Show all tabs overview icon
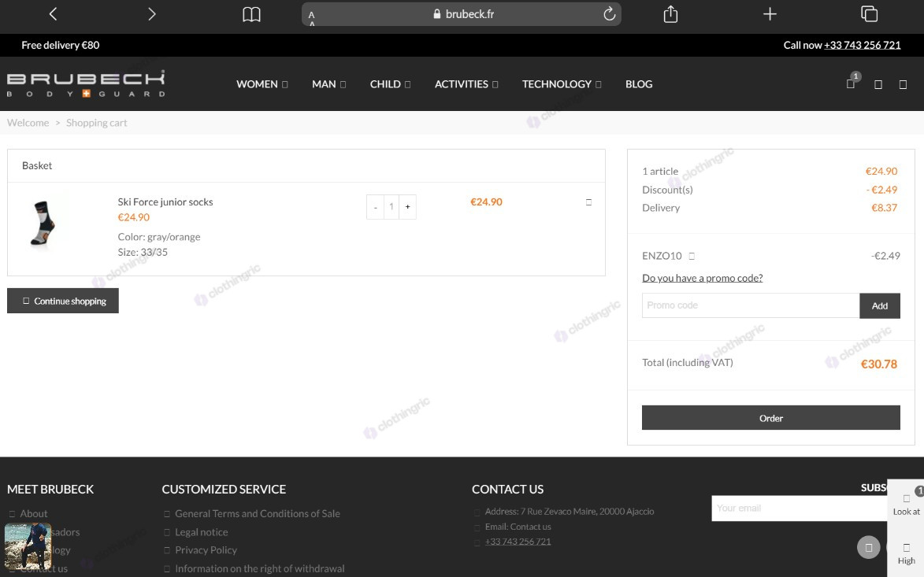924x577 pixels. click(869, 13)
